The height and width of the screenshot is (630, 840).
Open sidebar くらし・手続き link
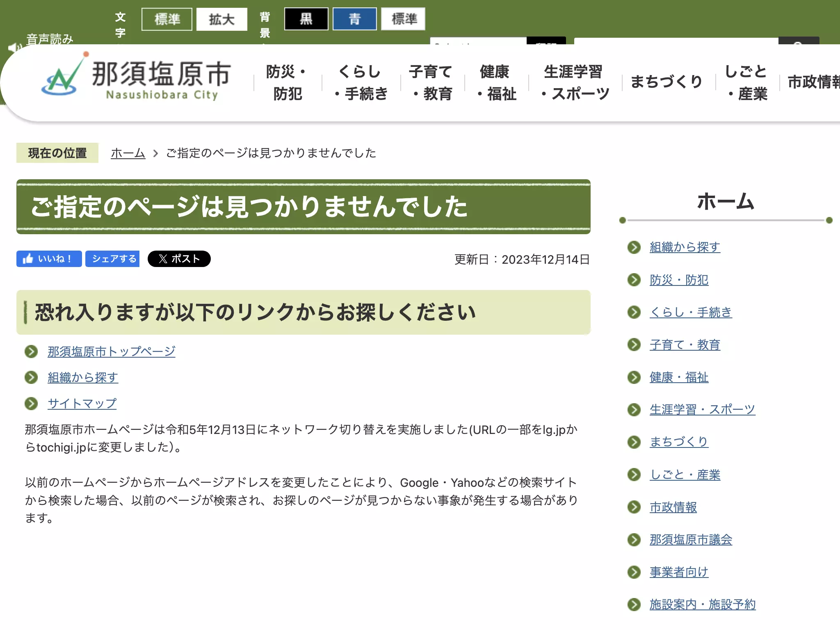point(691,312)
